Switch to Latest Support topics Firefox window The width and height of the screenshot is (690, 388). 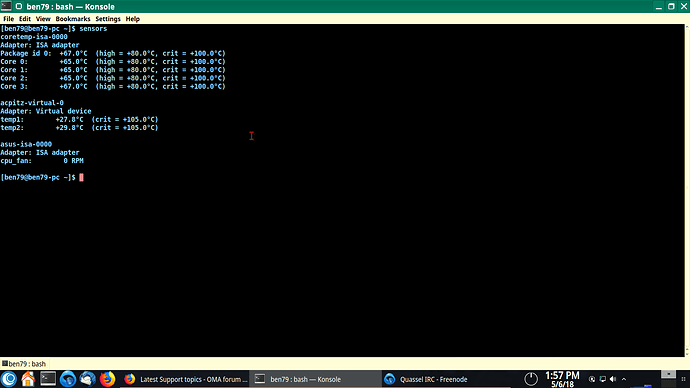tap(185, 379)
